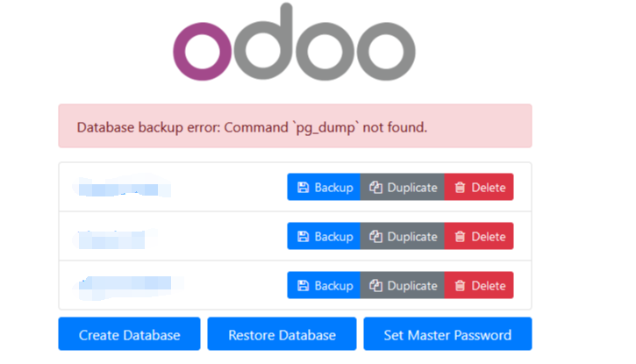Click the floppy disk icon in second database row
The height and width of the screenshot is (364, 636).
pyautogui.click(x=303, y=236)
